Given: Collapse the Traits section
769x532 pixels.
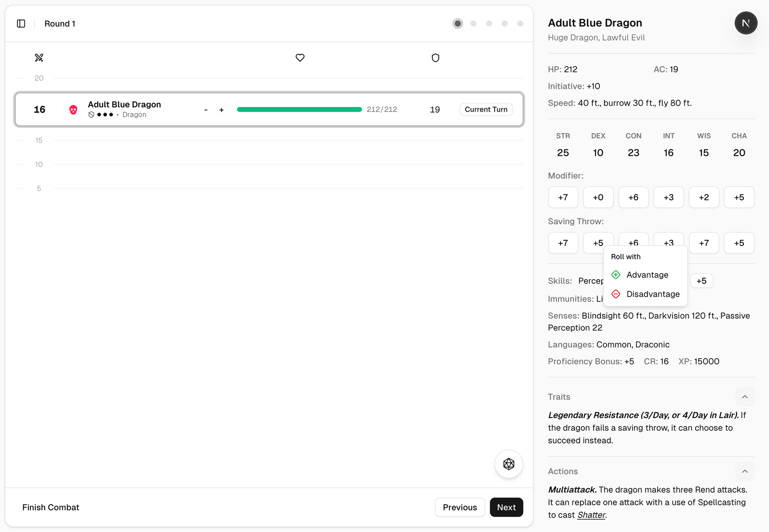Looking at the screenshot, I should click(745, 397).
